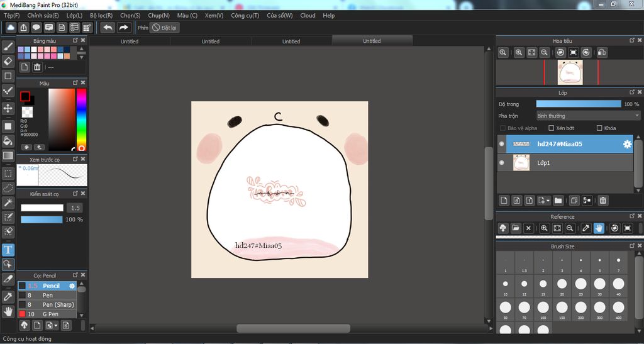Open settings gear of hd247#Miaa05 layer

627,144
